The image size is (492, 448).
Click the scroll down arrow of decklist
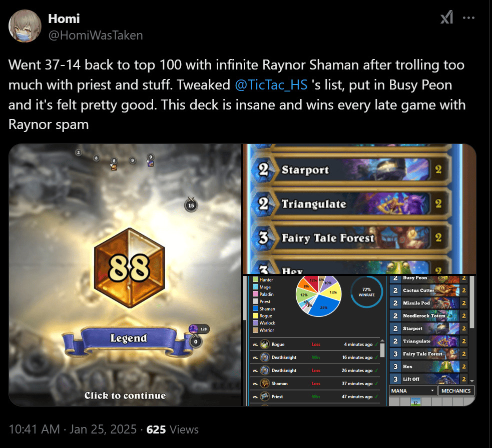(x=471, y=380)
